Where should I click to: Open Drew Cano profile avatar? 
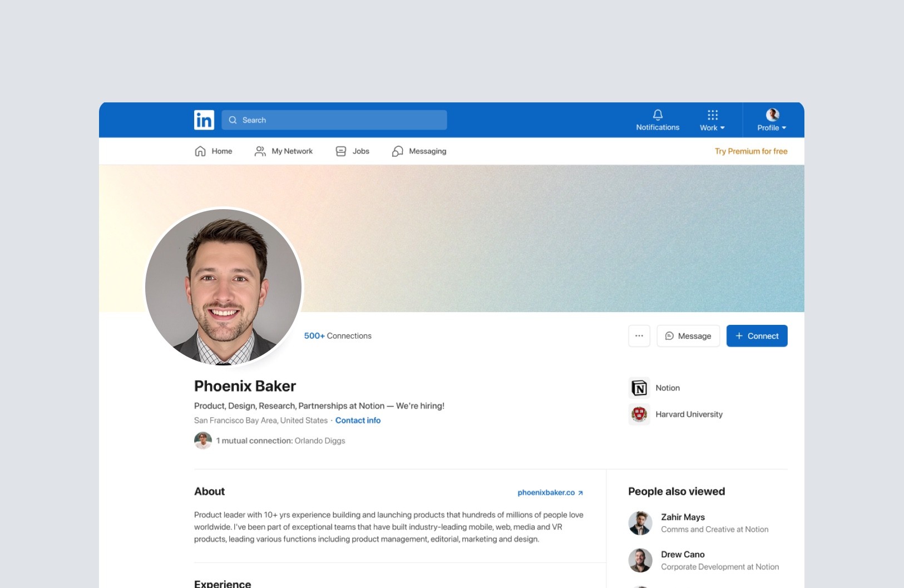pos(640,560)
